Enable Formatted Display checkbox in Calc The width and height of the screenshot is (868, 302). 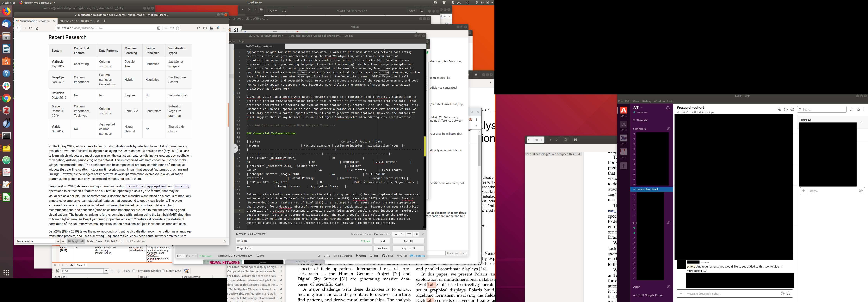pyautogui.click(x=134, y=271)
